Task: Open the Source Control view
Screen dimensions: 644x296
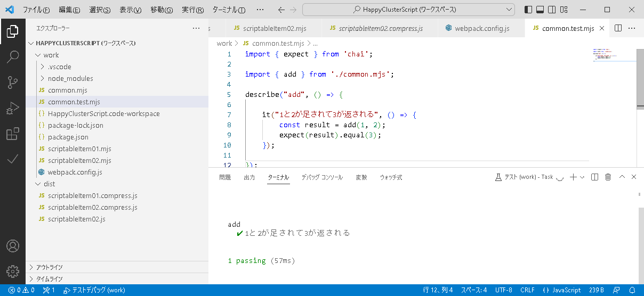Action: pyautogui.click(x=13, y=82)
